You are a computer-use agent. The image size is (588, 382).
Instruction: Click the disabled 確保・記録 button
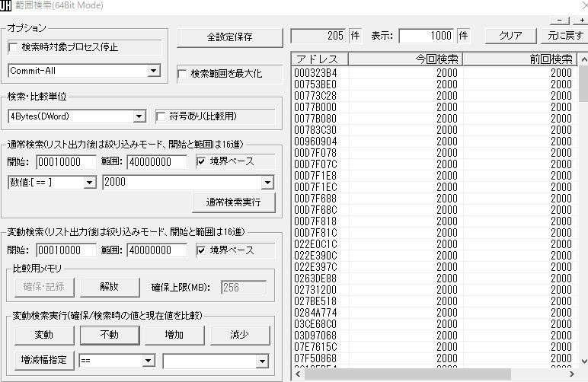pyautogui.click(x=44, y=287)
